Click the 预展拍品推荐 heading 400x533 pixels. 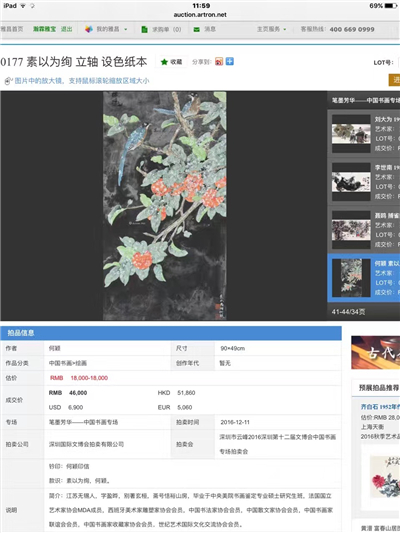[x=379, y=388]
